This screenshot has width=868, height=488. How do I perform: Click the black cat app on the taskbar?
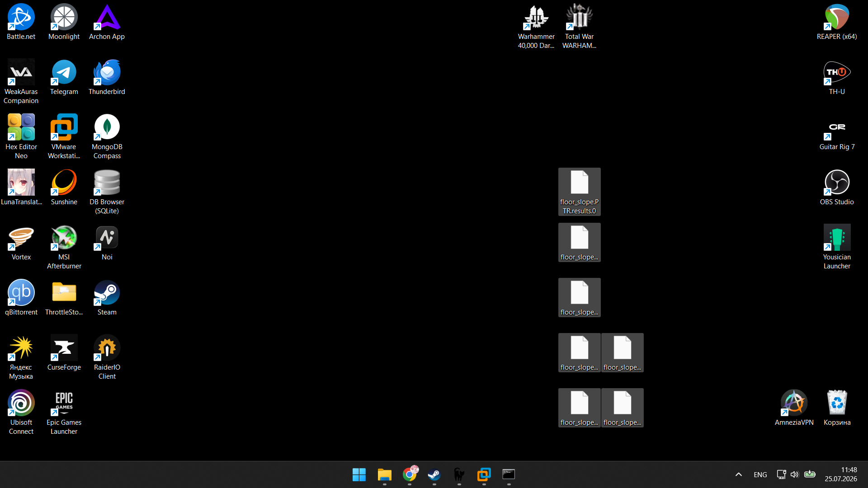click(x=459, y=474)
